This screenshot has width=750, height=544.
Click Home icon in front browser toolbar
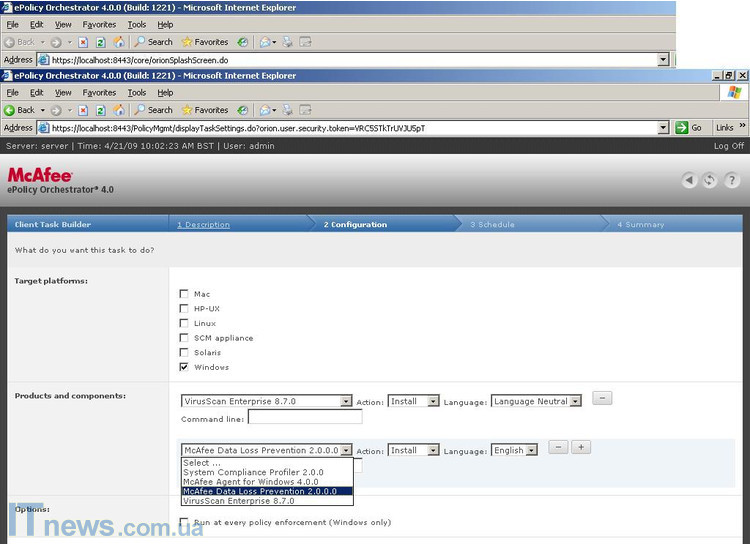119,110
